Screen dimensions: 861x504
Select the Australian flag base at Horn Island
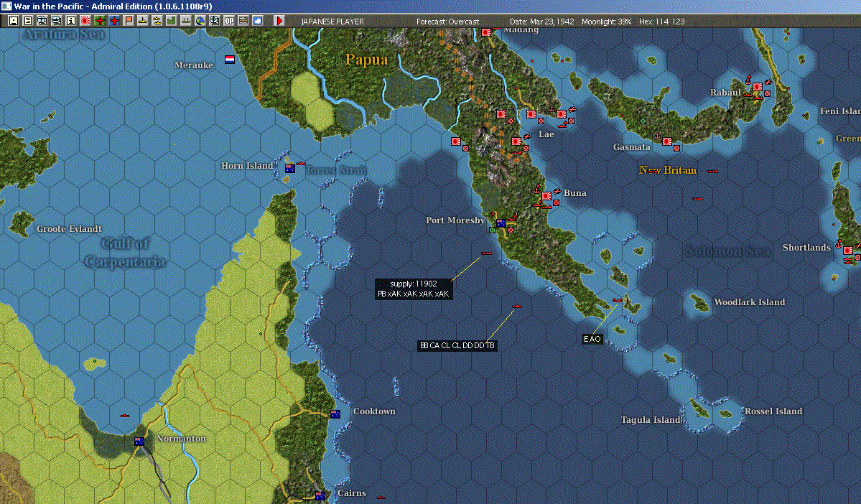pyautogui.click(x=290, y=169)
